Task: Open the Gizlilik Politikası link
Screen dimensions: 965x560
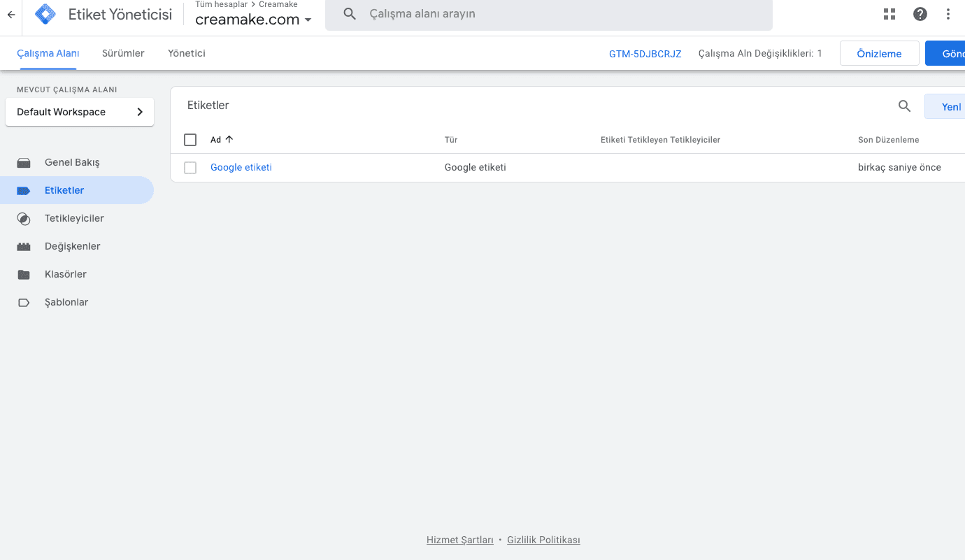Action: (x=543, y=540)
